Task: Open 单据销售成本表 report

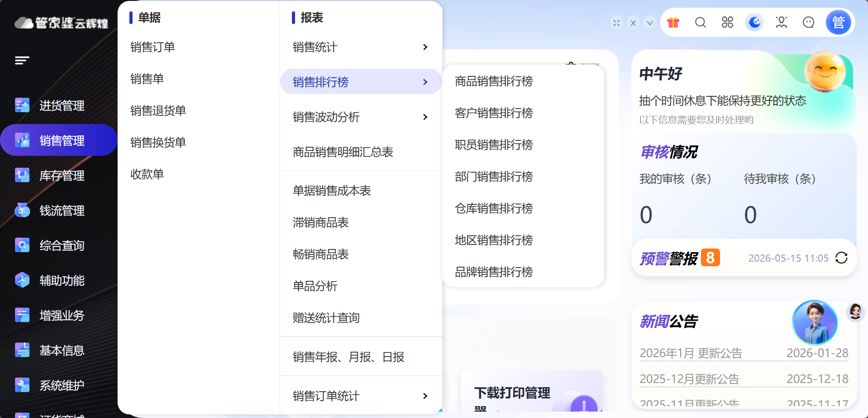Action: (x=332, y=191)
